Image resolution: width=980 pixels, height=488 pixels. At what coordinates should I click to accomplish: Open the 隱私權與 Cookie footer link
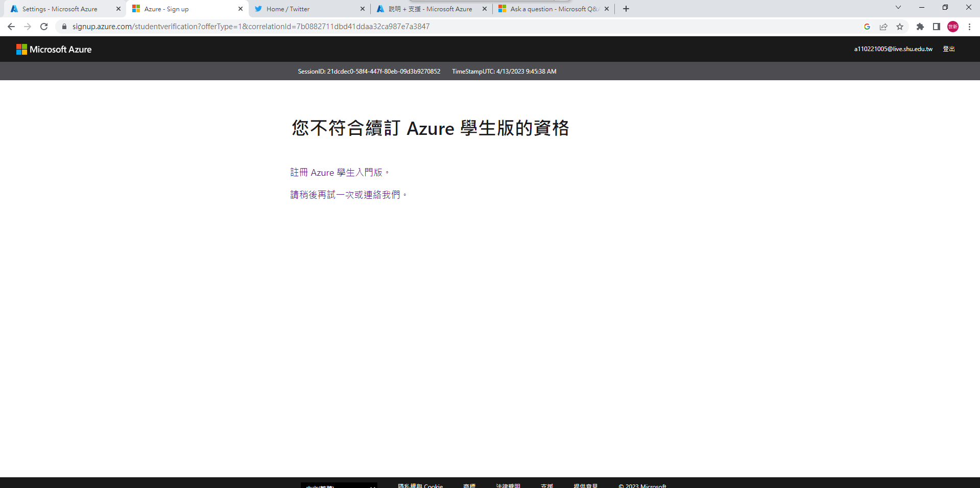[420, 485]
